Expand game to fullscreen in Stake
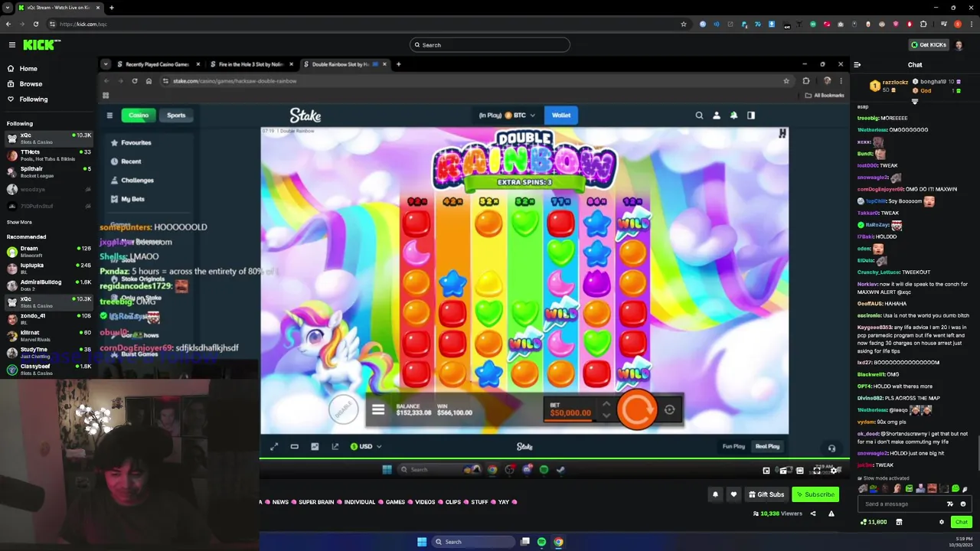 (274, 447)
